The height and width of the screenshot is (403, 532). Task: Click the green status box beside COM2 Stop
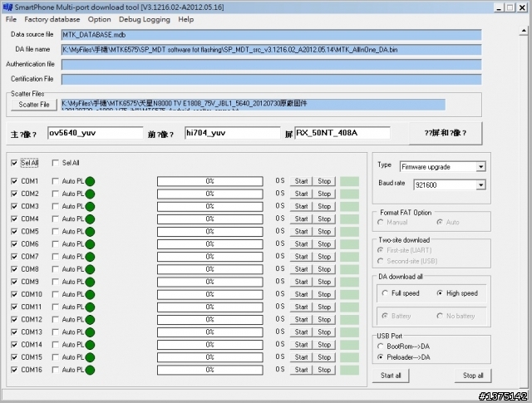tap(349, 194)
